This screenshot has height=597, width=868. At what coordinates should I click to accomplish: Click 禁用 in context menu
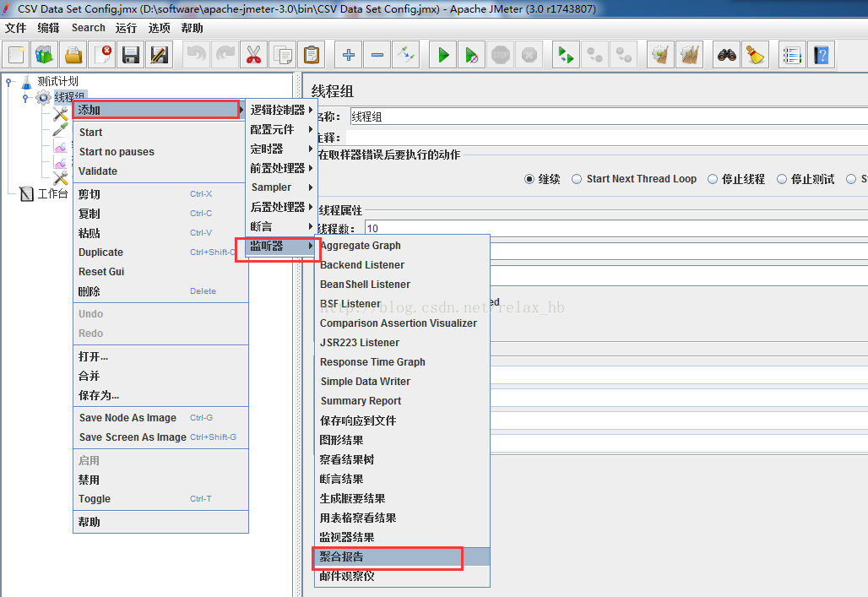[160, 479]
